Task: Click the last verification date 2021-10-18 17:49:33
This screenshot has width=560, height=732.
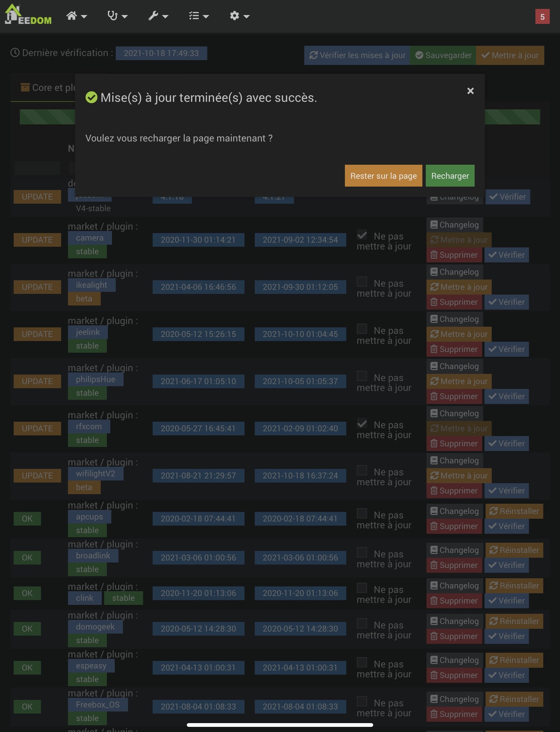Action: click(161, 53)
